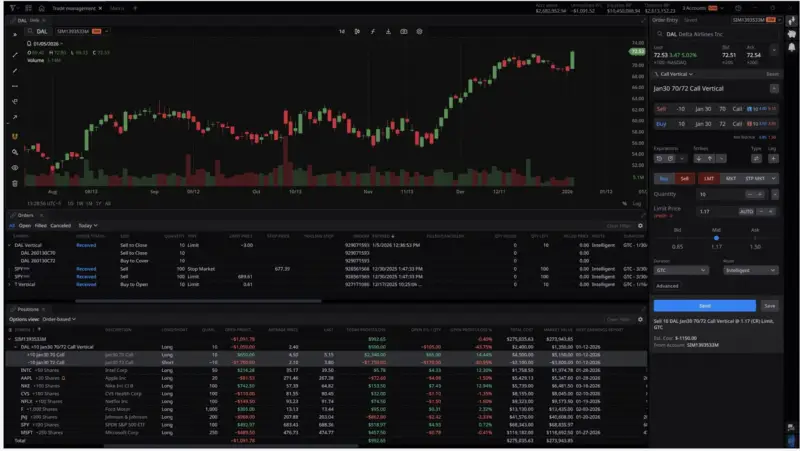The width and height of the screenshot is (800, 451).
Task: Click the swap Type arrows icon
Action: point(756,159)
